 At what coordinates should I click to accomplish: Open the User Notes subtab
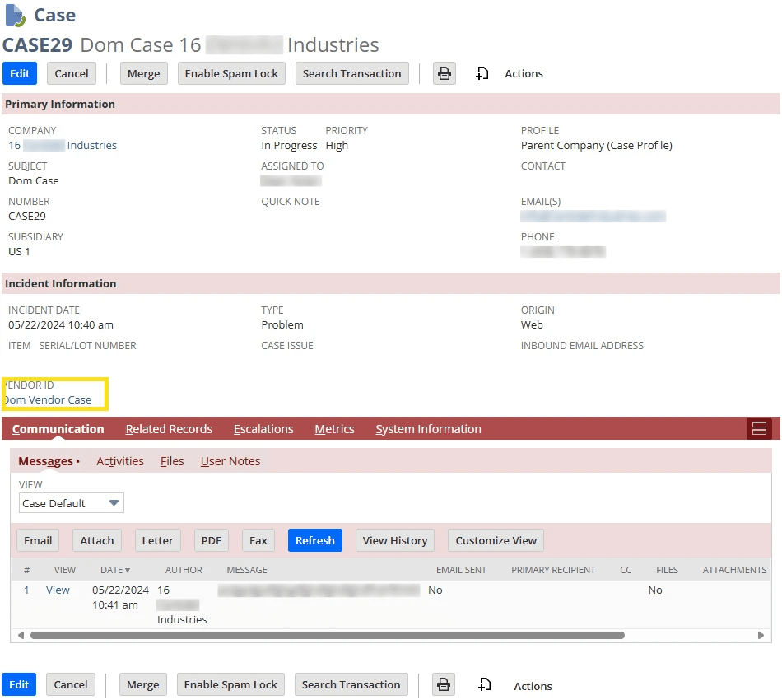pos(230,461)
